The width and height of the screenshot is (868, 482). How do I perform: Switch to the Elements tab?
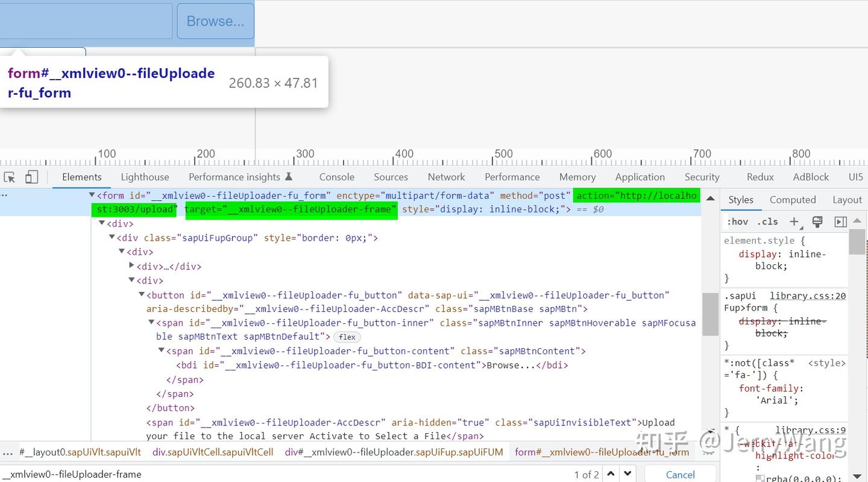(x=81, y=177)
